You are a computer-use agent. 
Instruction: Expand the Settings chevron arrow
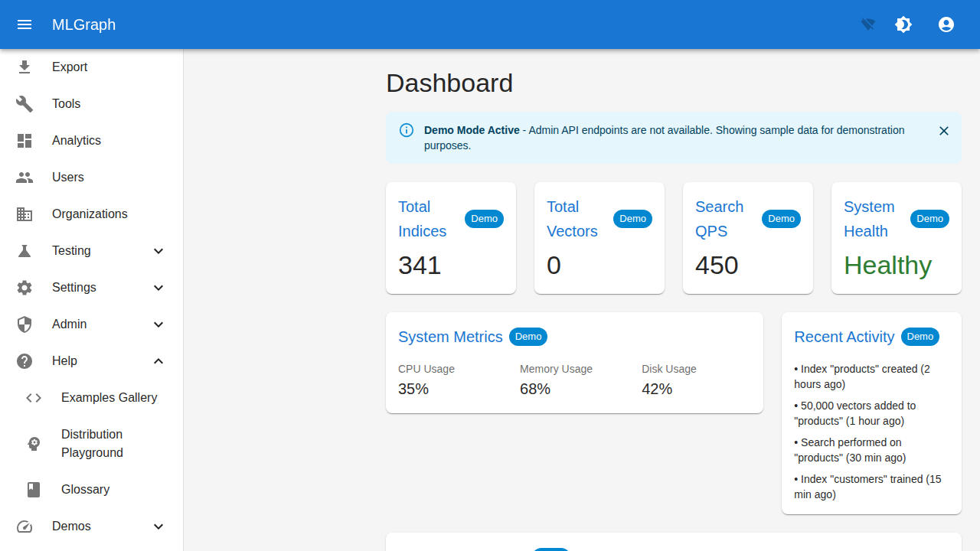pyautogui.click(x=158, y=288)
